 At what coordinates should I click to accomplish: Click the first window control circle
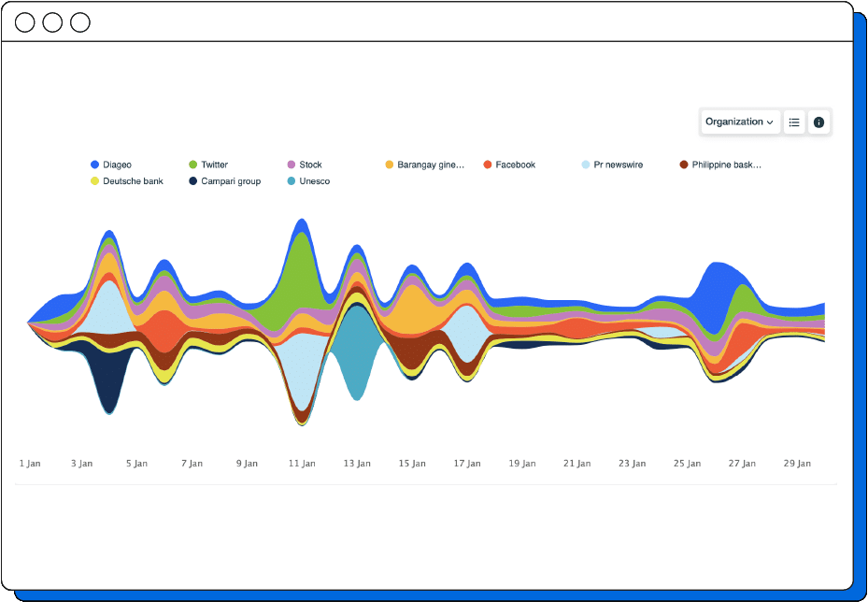pos(25,22)
